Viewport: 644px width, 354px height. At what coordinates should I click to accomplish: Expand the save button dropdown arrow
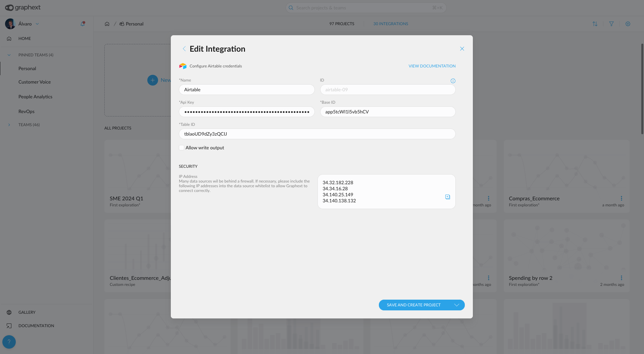point(457,305)
